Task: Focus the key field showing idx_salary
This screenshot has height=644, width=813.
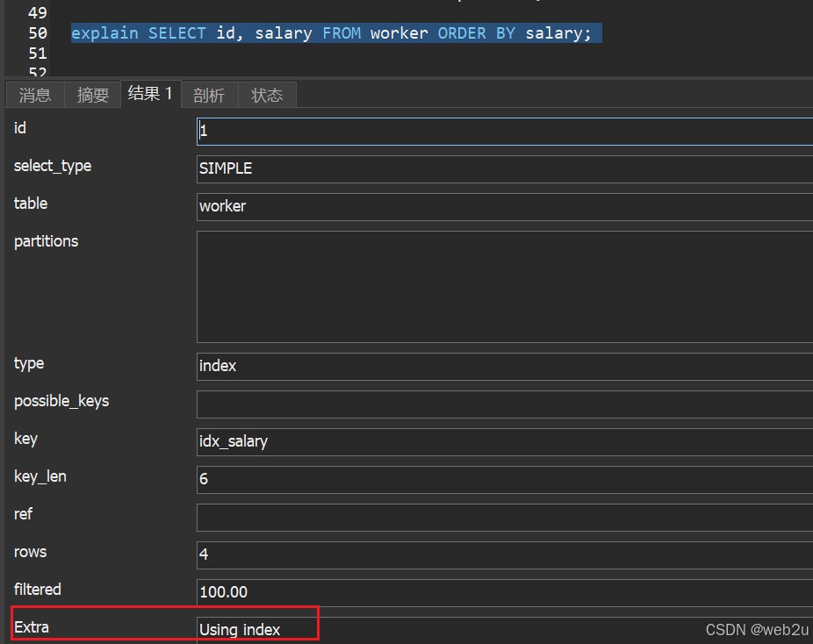Action: pos(504,441)
